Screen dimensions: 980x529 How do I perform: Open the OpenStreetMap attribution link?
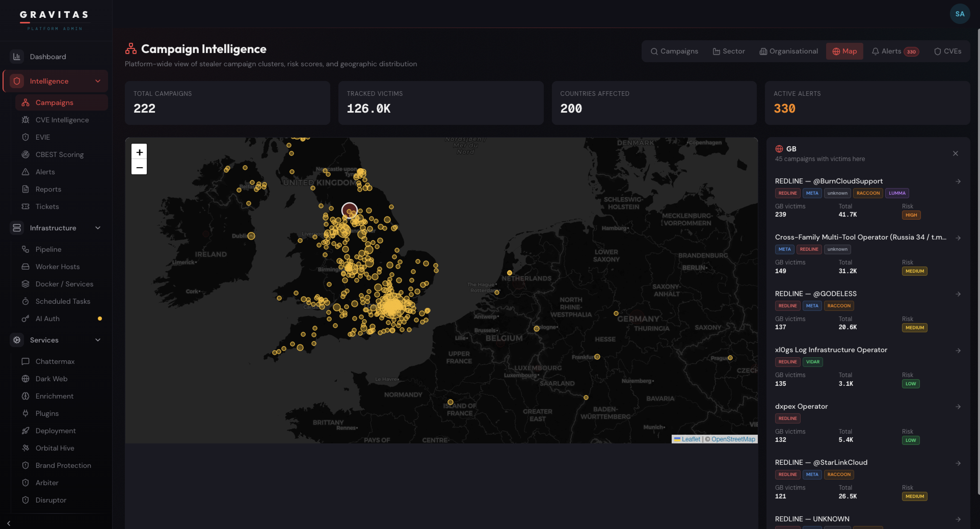coord(733,439)
